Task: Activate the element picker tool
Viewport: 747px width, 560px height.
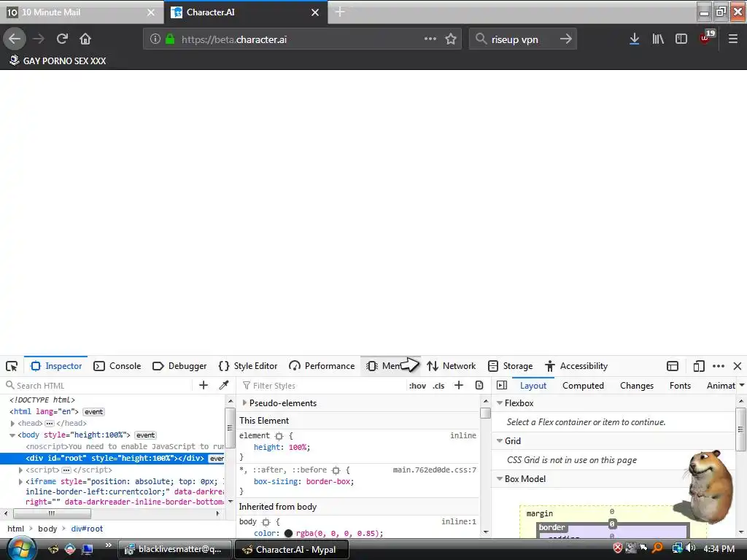Action: pyautogui.click(x=12, y=366)
